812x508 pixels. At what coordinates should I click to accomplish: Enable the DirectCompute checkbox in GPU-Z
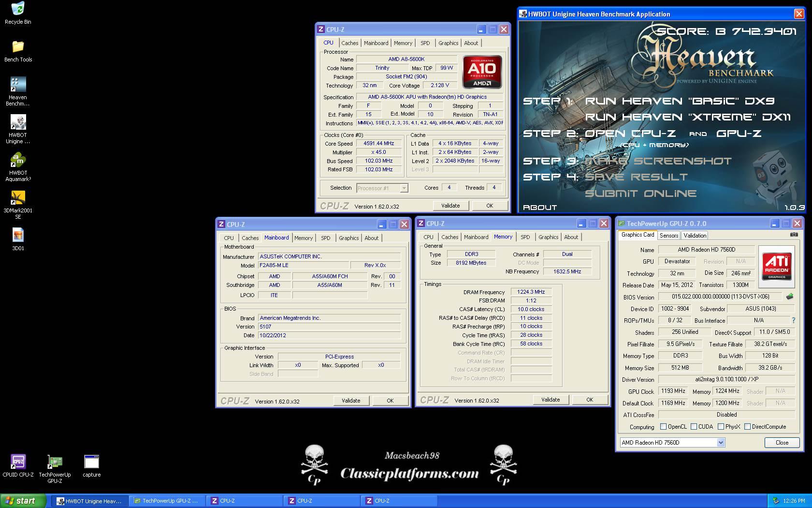coord(748,427)
